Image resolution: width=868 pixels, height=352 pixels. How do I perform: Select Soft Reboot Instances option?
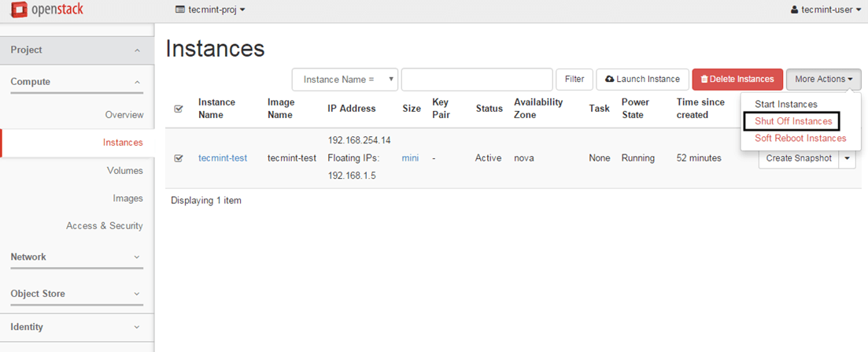point(800,139)
